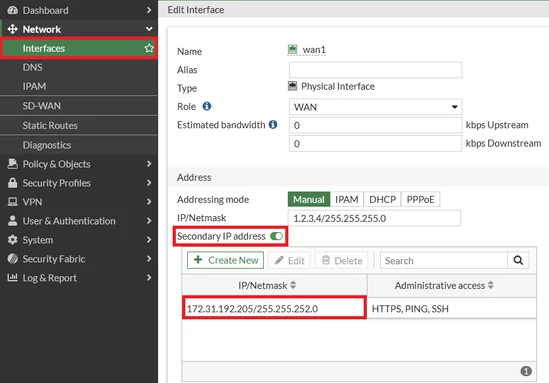Show Estimated bandwidth info icon
This screenshot has height=383, width=549.
click(x=273, y=124)
